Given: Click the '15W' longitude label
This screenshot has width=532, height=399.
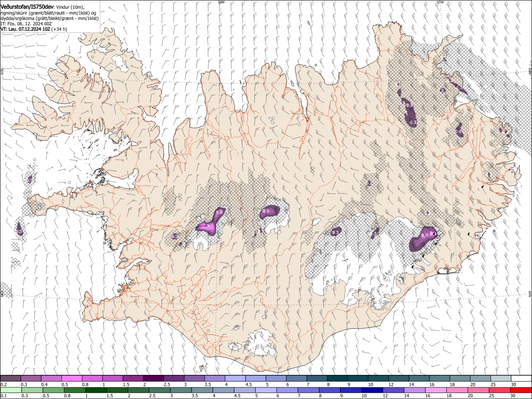Looking at the screenshot, I should click(x=440, y=2).
